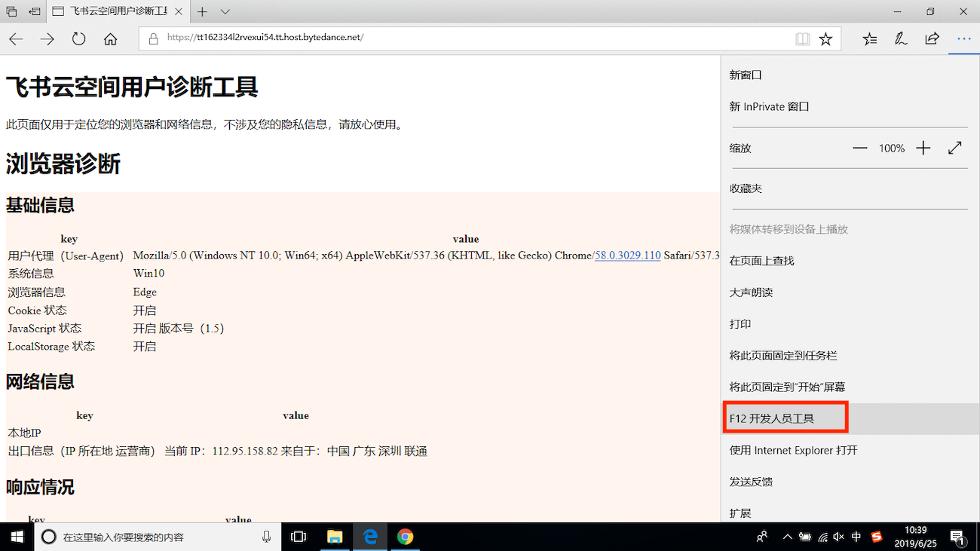Open a new tab with plus button
Viewport: 980px width, 551px height.
tap(202, 12)
